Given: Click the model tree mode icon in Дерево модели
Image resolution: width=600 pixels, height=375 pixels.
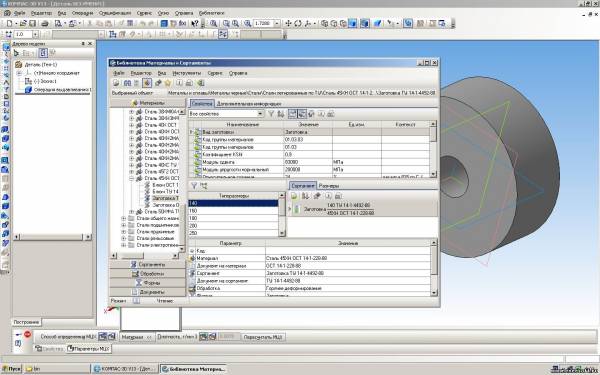Looking at the screenshot, I should coord(43,53).
